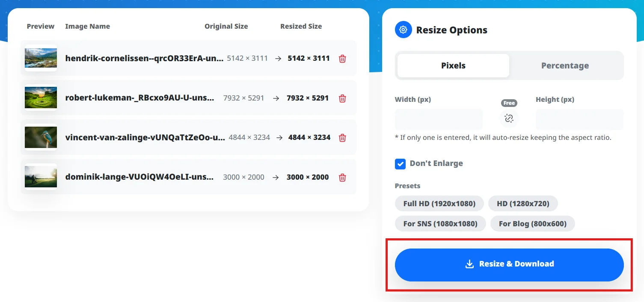This screenshot has height=302, width=644.
Task: Open the green spiral field thumbnail
Action: (41, 98)
